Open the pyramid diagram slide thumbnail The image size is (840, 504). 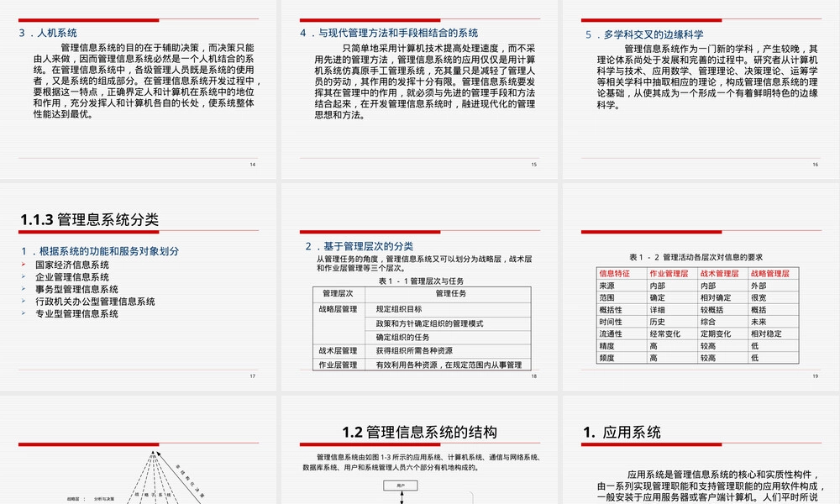click(139, 450)
